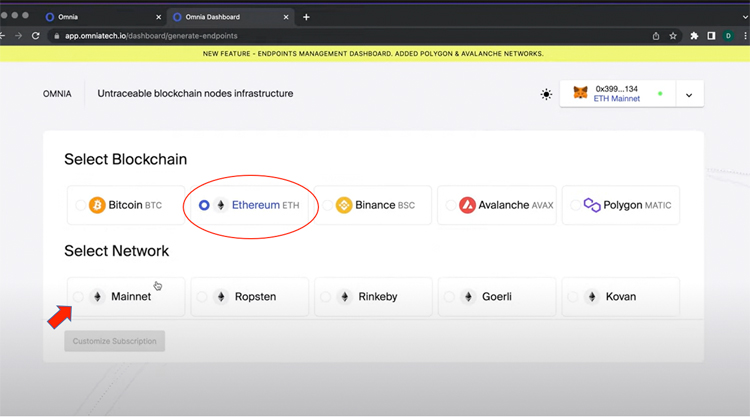Toggle the light/dark theme sun icon

coord(546,94)
